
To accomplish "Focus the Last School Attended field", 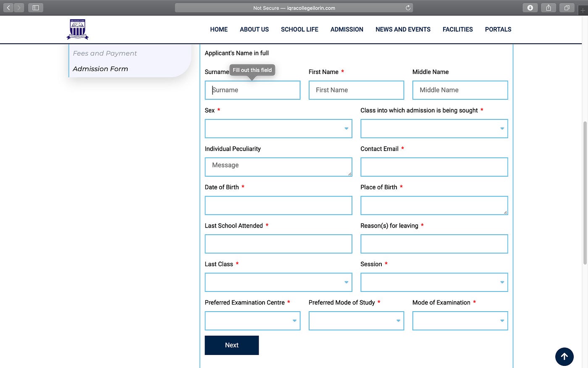I will point(278,244).
